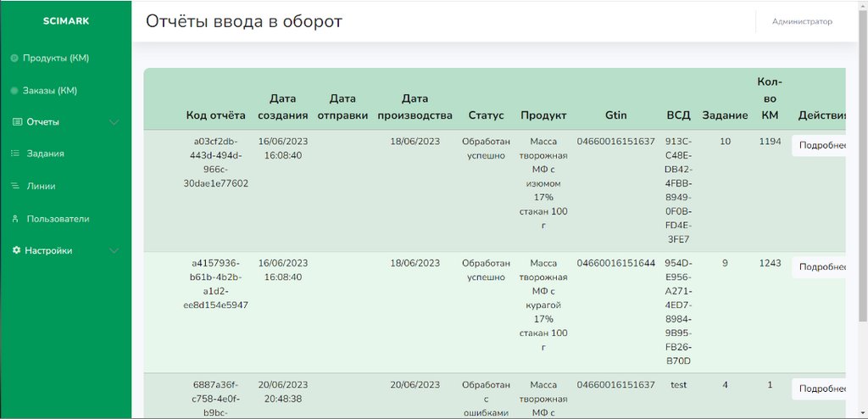This screenshot has width=868, height=419.
Task: Click Задание value 9
Action: 726,263
